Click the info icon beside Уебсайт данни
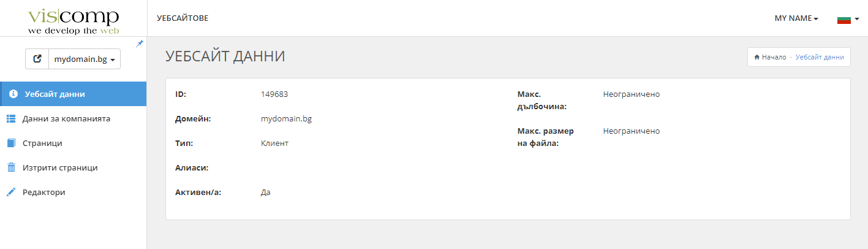 click(x=13, y=94)
